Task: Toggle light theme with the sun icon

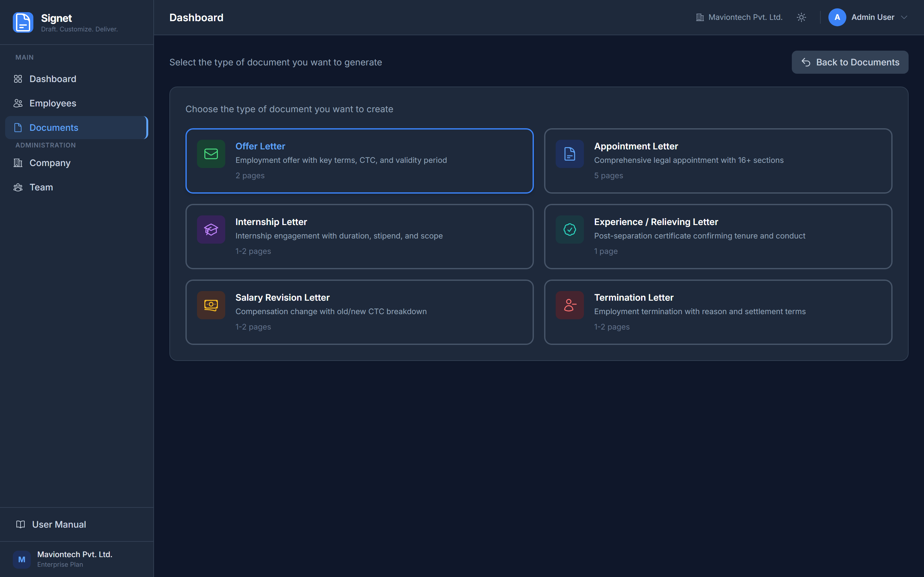Action: [x=801, y=18]
